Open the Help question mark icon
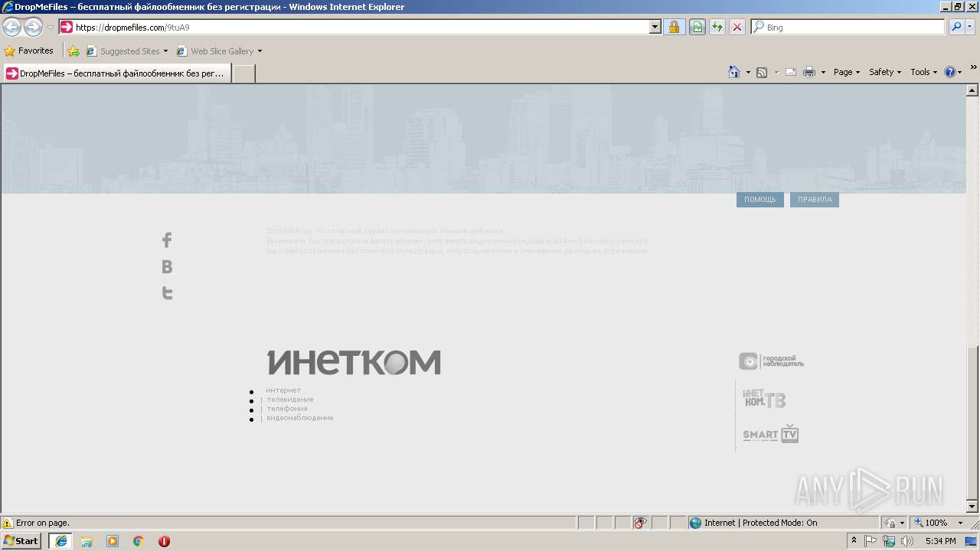The image size is (980, 551). coord(950,72)
